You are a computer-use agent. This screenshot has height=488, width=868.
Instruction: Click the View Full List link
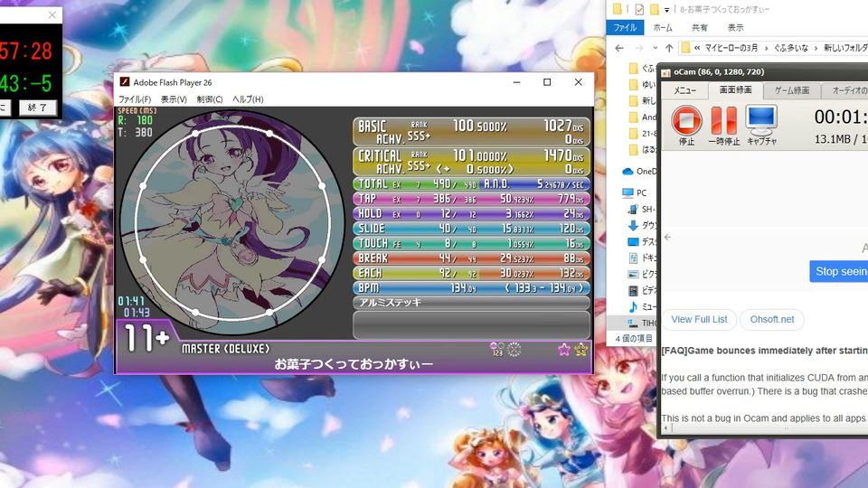(x=699, y=319)
